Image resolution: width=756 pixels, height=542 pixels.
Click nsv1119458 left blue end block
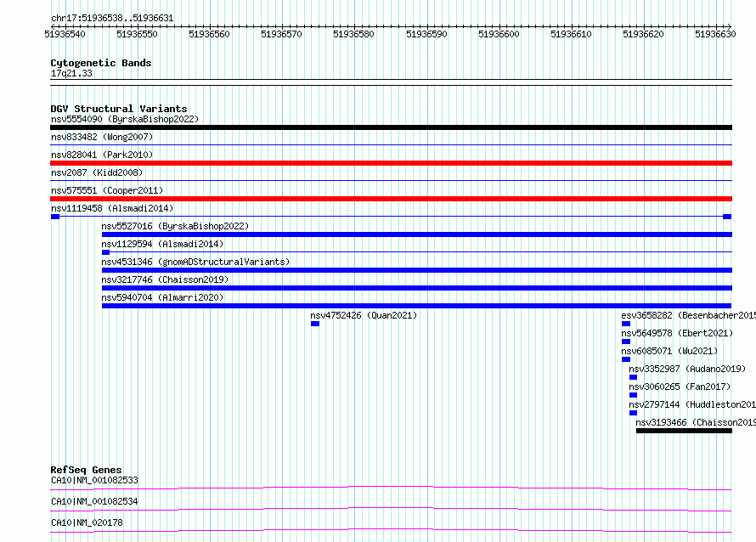(55, 217)
